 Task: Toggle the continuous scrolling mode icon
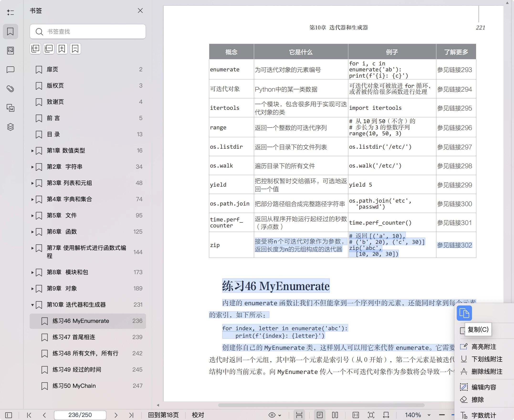pyautogui.click(x=299, y=415)
